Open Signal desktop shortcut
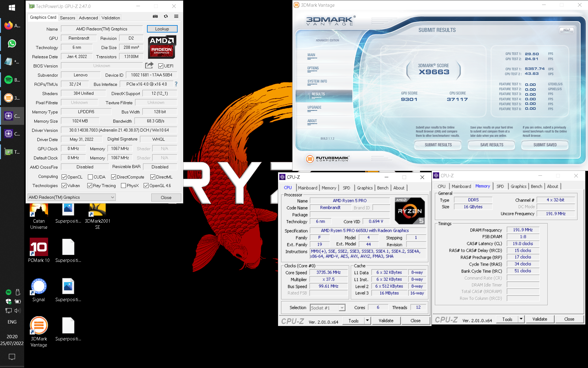This screenshot has height=368, width=588. 39,290
